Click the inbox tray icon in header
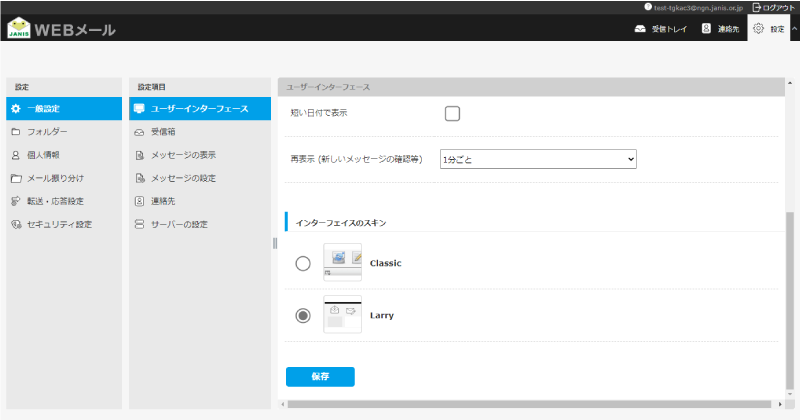800x420 pixels. (x=641, y=29)
